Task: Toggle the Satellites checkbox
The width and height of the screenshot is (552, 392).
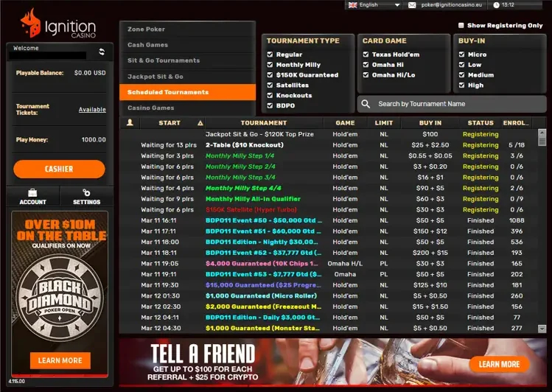Action: [270, 85]
